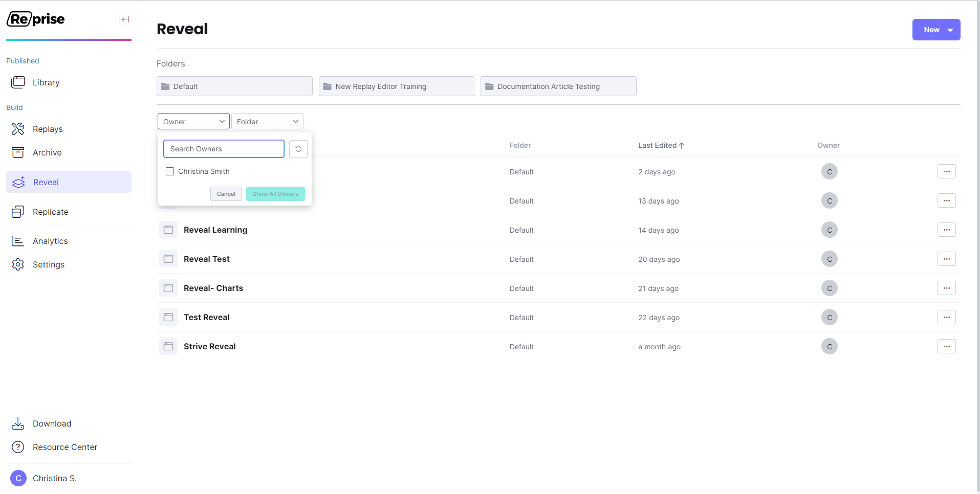Click the Replays scissors icon
The height and width of the screenshot is (494, 980).
tap(18, 129)
